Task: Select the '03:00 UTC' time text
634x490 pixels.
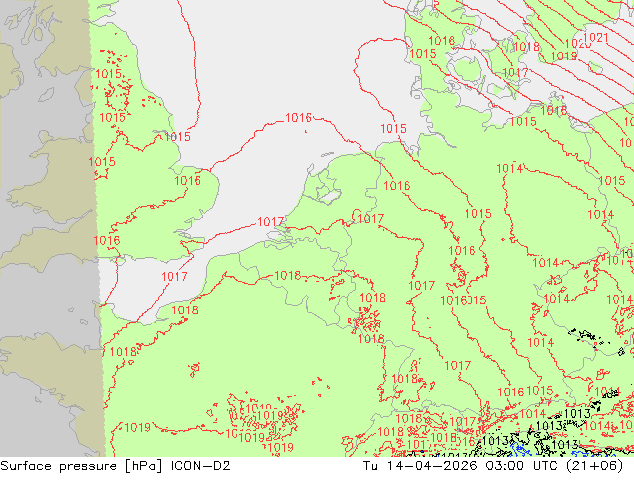Action: coord(524,466)
